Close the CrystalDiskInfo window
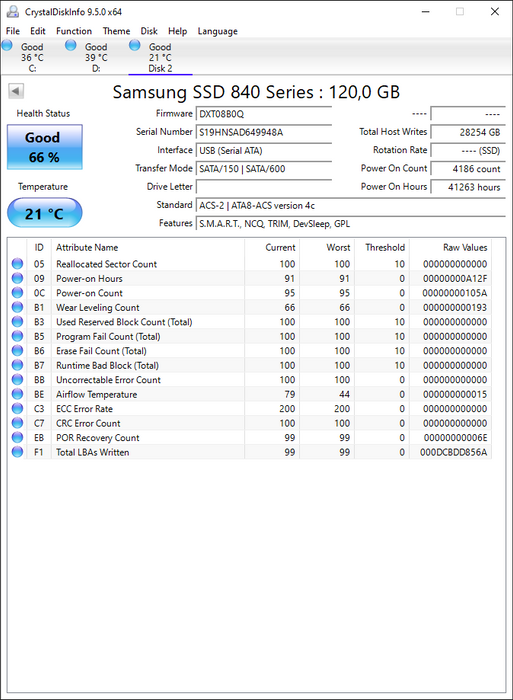Screen dimensions: 513x700 pyautogui.click(x=495, y=12)
